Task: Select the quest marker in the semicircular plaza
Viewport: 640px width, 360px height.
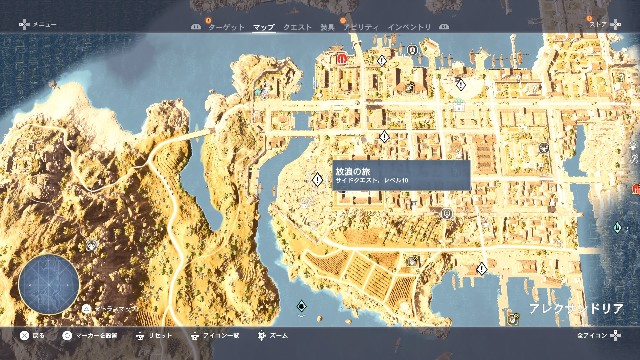Action: pos(461,85)
